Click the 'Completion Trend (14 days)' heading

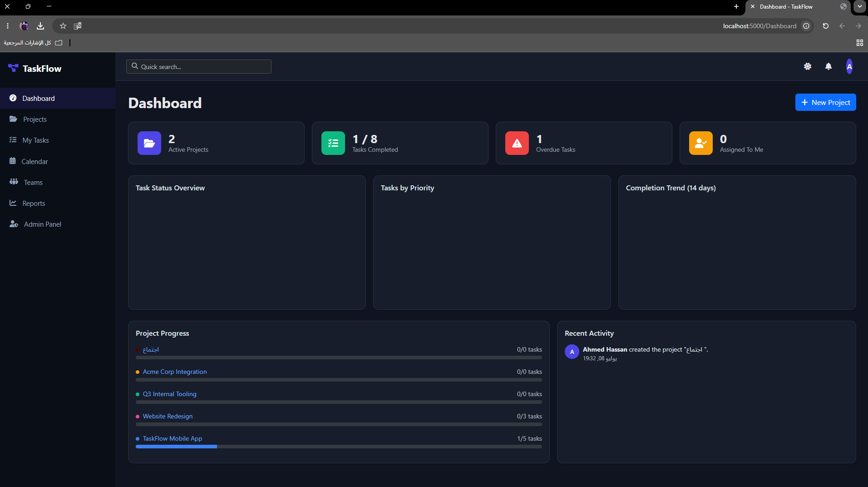point(671,188)
